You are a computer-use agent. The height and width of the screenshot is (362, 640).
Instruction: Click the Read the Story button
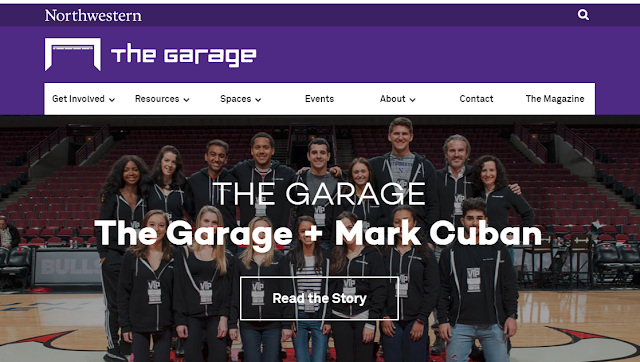319,298
